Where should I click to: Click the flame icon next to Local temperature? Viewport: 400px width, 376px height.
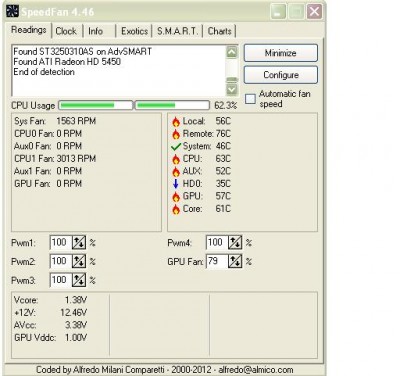176,122
